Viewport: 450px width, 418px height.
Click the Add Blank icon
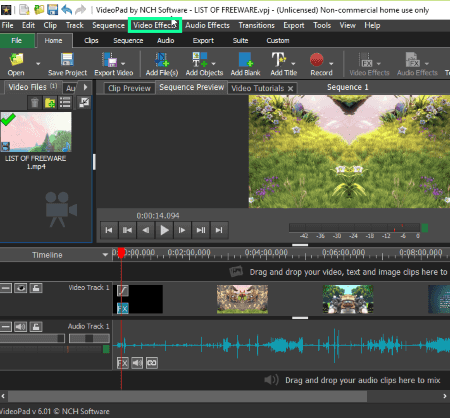246,60
